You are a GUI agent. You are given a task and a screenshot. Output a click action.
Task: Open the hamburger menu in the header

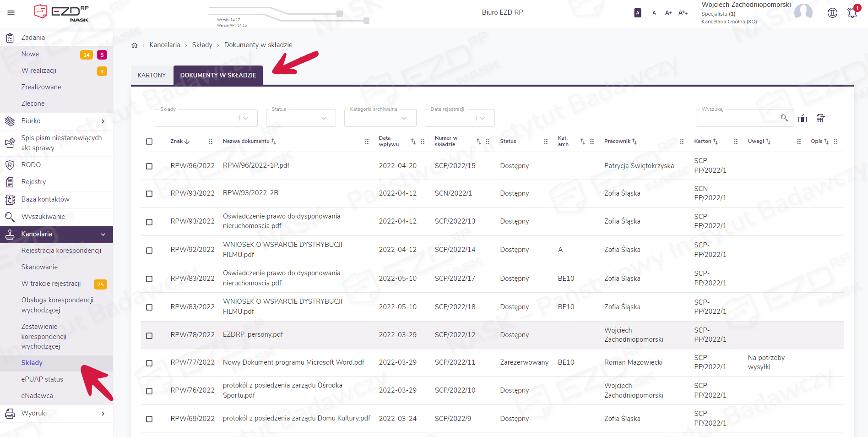tap(11, 13)
